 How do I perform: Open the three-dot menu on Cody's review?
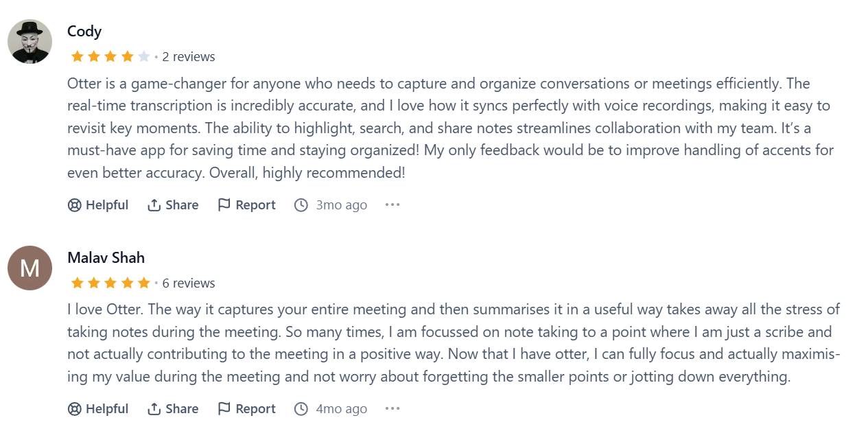392,205
